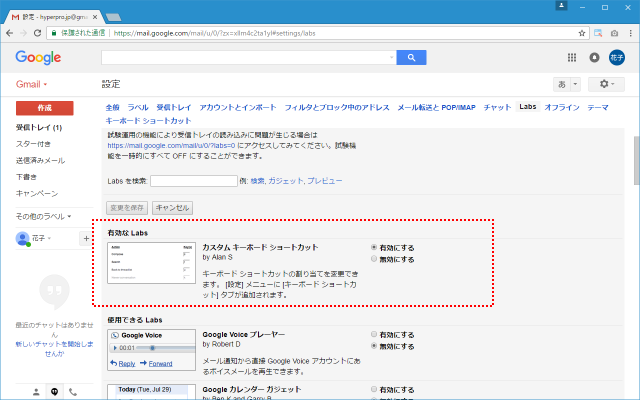Expand その他のラベル in sidebar

[x=43, y=216]
